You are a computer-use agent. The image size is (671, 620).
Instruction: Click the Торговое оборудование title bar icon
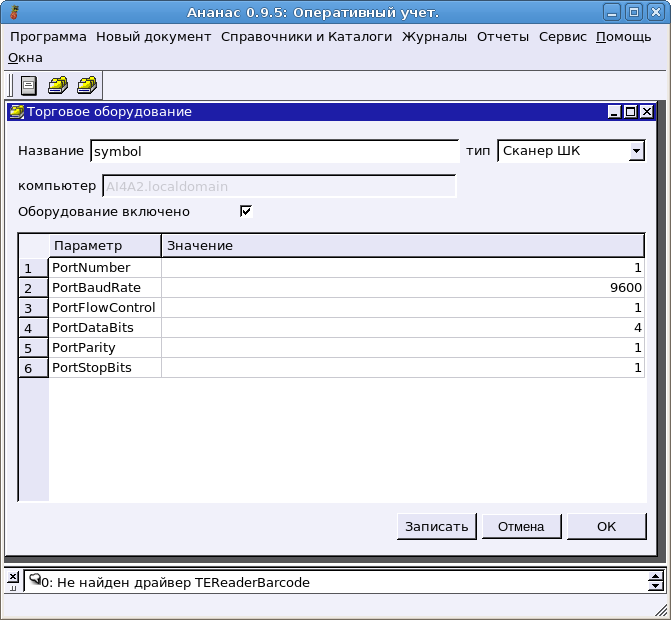point(16,112)
